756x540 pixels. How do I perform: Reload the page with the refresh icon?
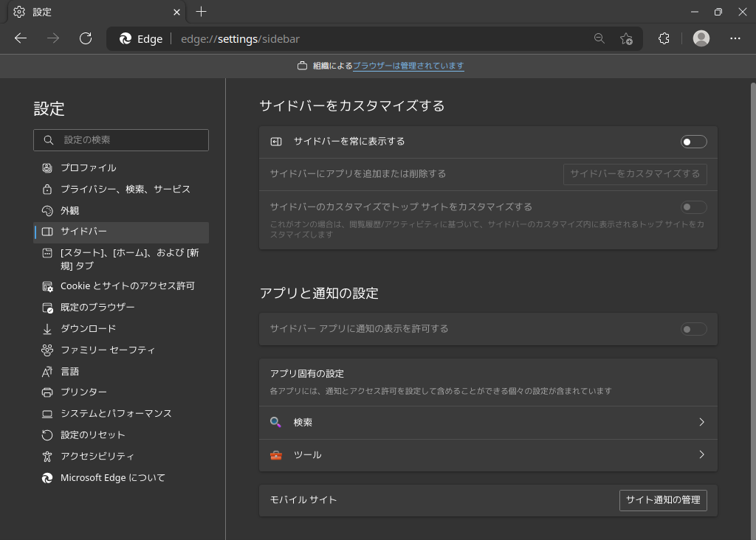tap(86, 38)
